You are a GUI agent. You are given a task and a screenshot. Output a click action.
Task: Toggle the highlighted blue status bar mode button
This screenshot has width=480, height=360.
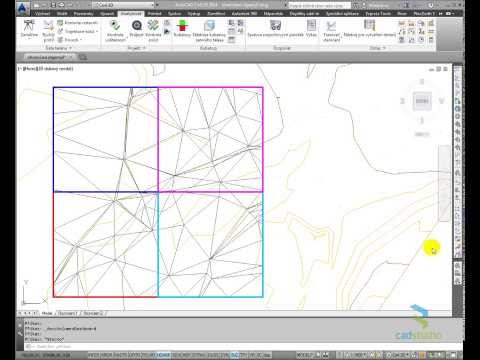pos(163,355)
